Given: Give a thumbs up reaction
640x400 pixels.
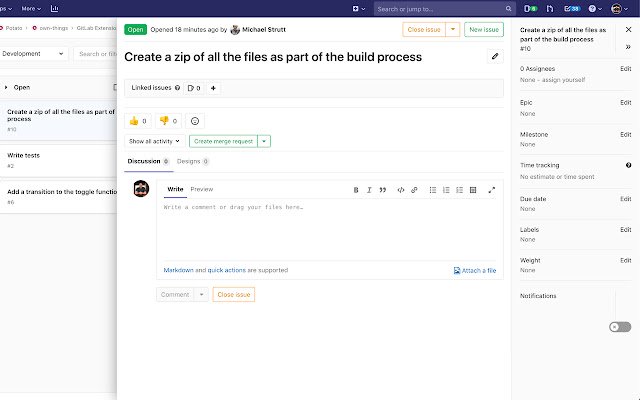Looking at the screenshot, I should click(138, 121).
